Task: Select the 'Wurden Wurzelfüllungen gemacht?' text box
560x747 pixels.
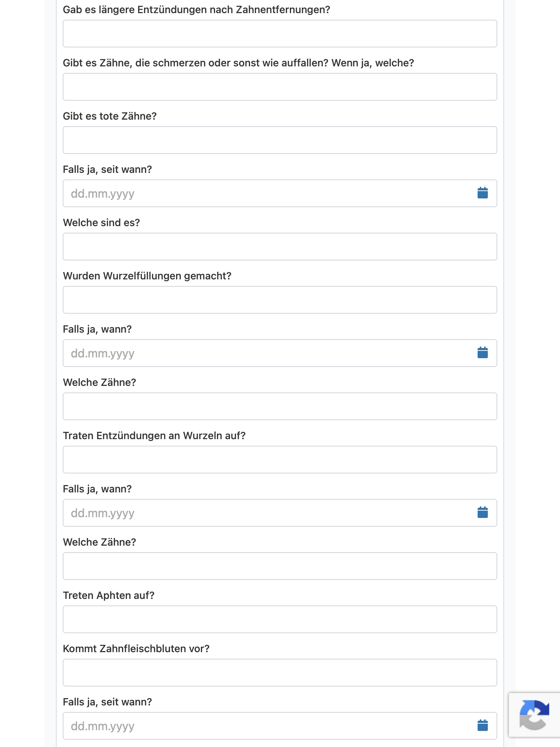Action: [x=280, y=300]
